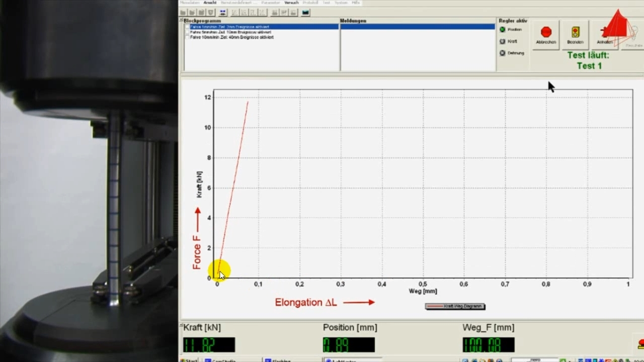Tick the 10mm/min Ziel 40mm step checkbox
Screen dimensions: 644x362
187,37
